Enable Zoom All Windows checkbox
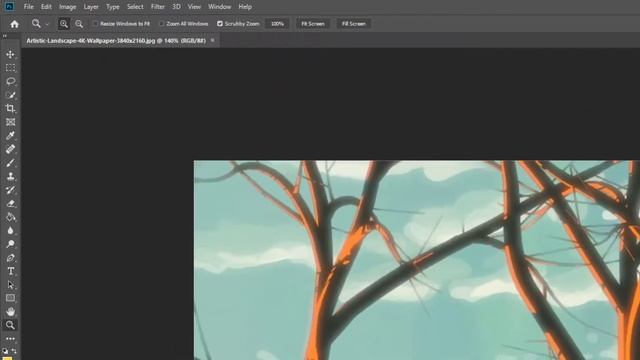 coord(162,24)
